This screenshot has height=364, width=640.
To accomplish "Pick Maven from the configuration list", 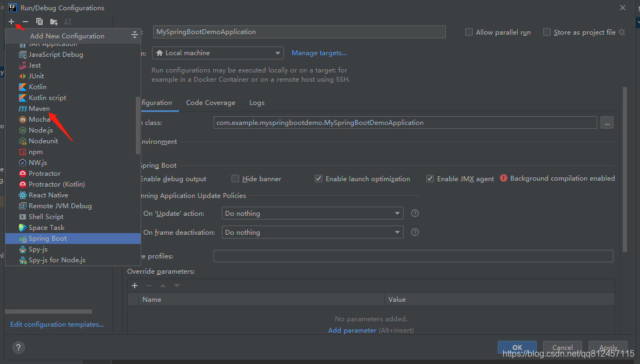I will coord(72,109).
